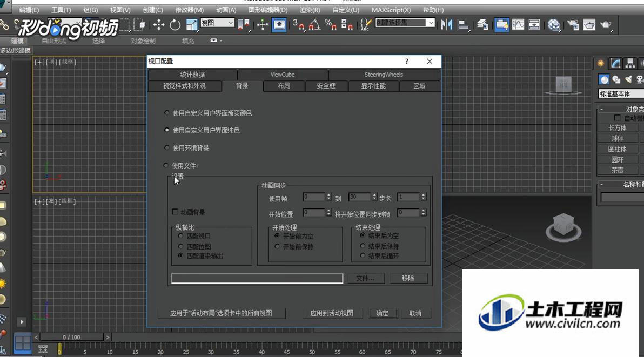Create a 茶壶 primitive button

[x=618, y=170]
